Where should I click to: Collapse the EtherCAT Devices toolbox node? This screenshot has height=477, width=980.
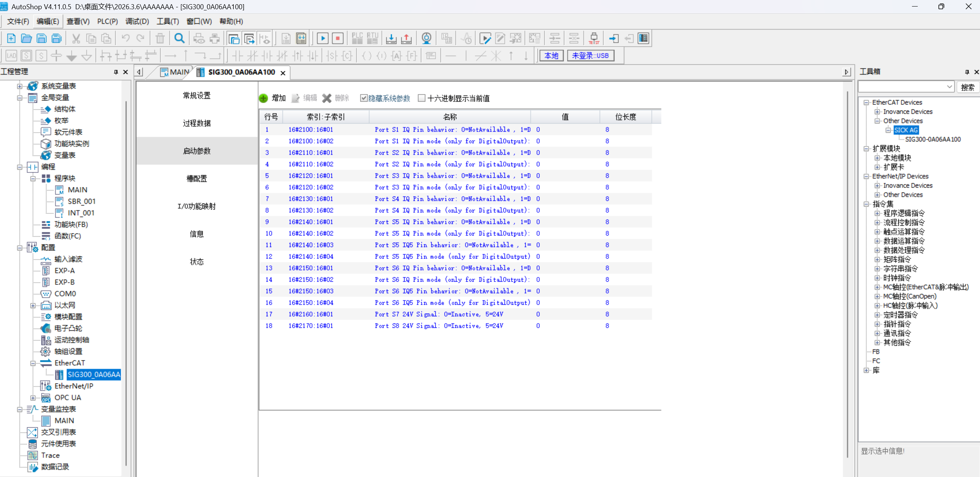tap(866, 103)
